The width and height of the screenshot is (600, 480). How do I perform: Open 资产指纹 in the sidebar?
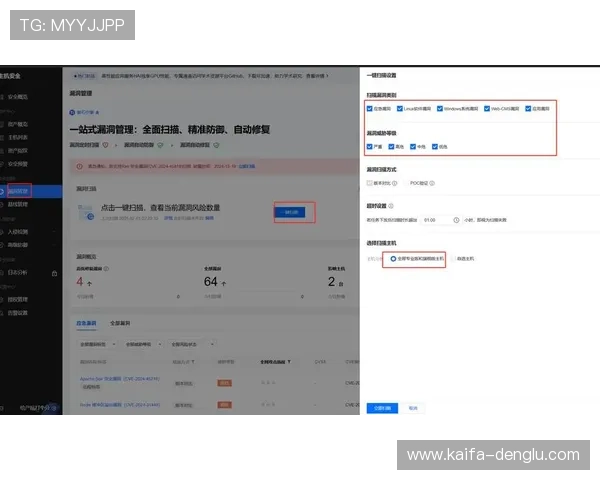tap(18, 151)
